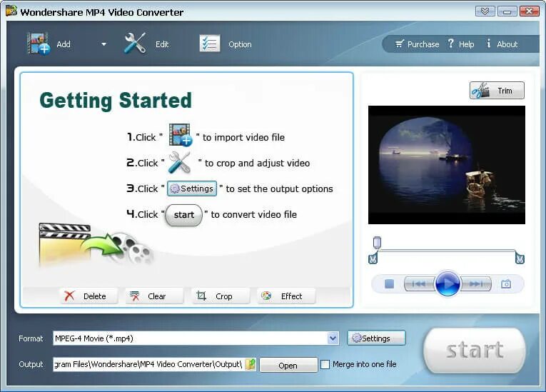The height and width of the screenshot is (392, 546).
Task: Click the Output path field
Action: 148,364
